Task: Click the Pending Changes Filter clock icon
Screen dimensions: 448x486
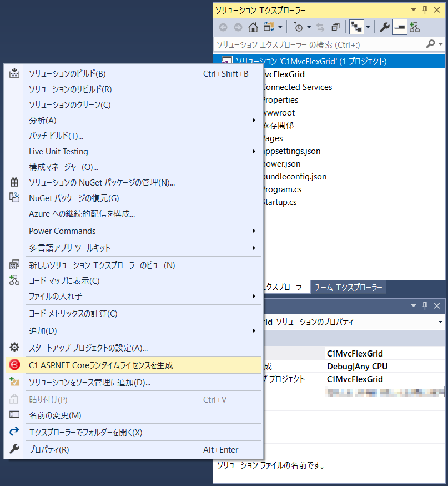Action: click(x=298, y=28)
